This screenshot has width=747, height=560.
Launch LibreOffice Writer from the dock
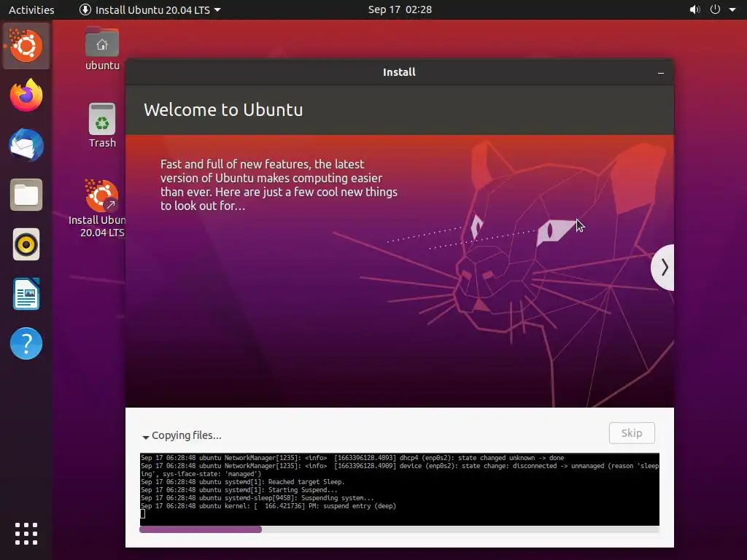26,294
